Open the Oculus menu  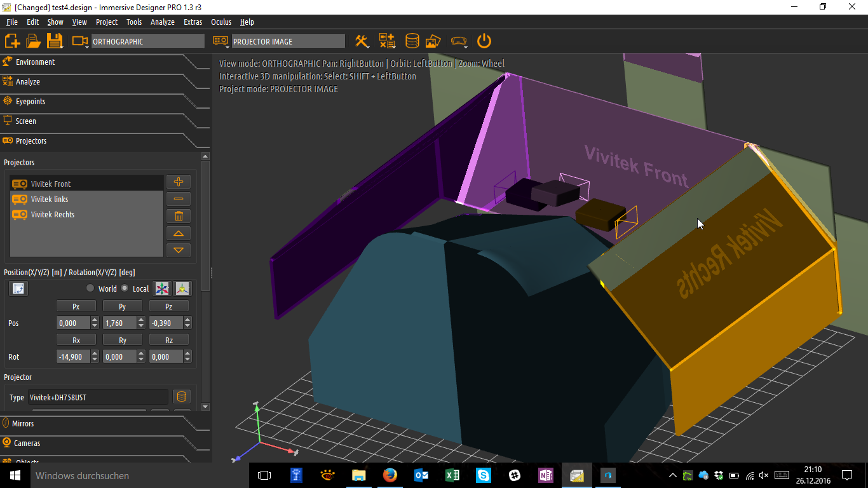(221, 22)
